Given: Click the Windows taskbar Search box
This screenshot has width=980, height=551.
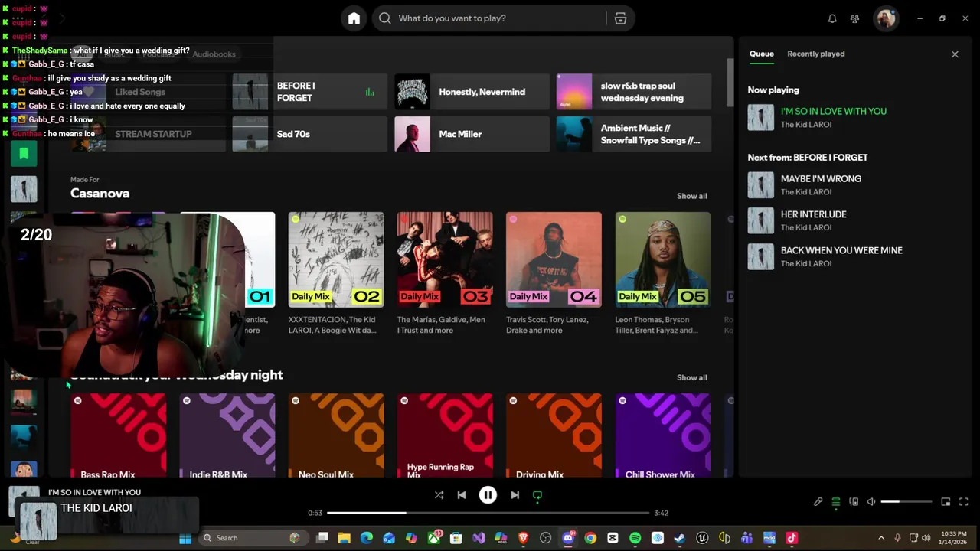Looking at the screenshot, I should [x=253, y=538].
